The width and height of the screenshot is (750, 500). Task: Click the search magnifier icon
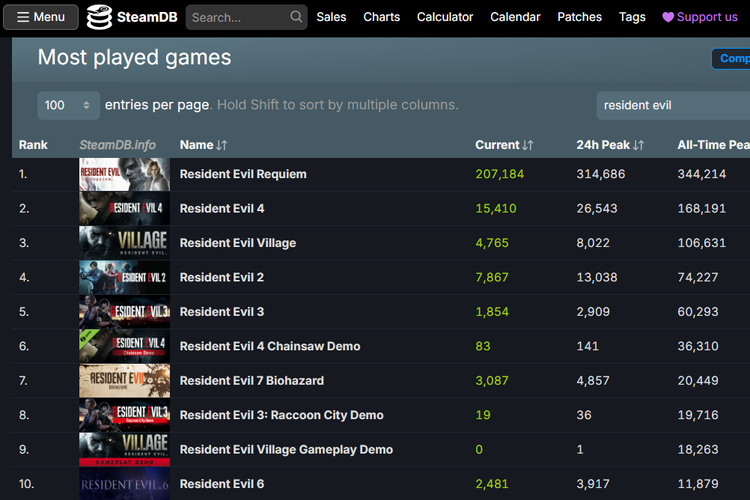296,17
